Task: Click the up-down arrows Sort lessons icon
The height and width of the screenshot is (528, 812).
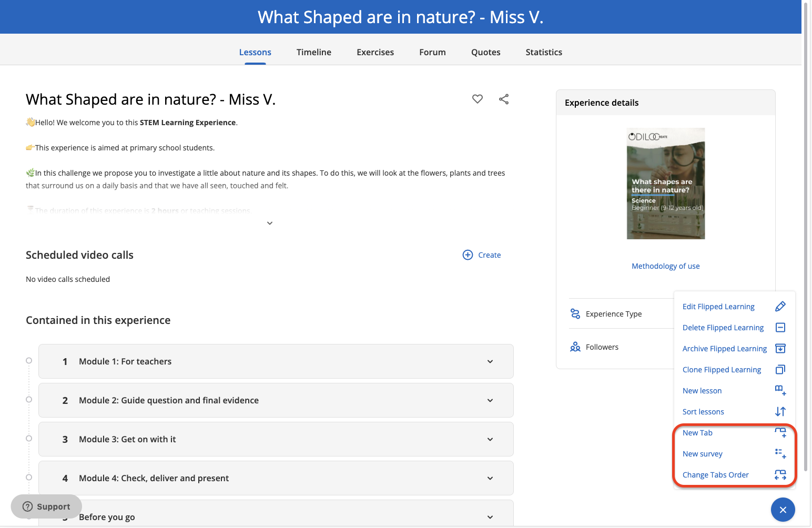Action: [x=780, y=412]
